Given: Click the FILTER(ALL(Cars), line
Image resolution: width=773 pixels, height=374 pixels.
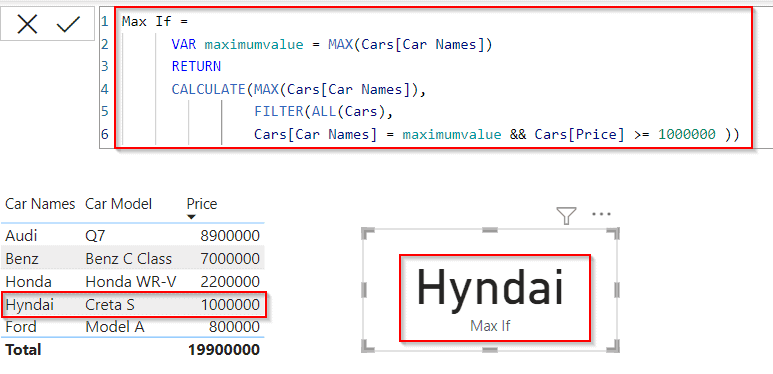Looking at the screenshot, I should click(x=323, y=111).
